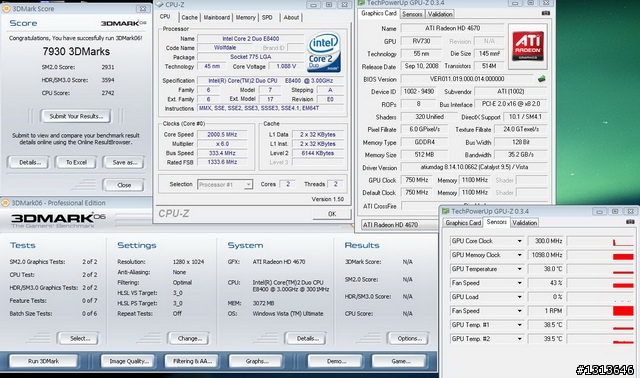This screenshot has height=378, width=640.
Task: Click the GPU Temperature value 38.0 °C
Action: click(x=546, y=269)
